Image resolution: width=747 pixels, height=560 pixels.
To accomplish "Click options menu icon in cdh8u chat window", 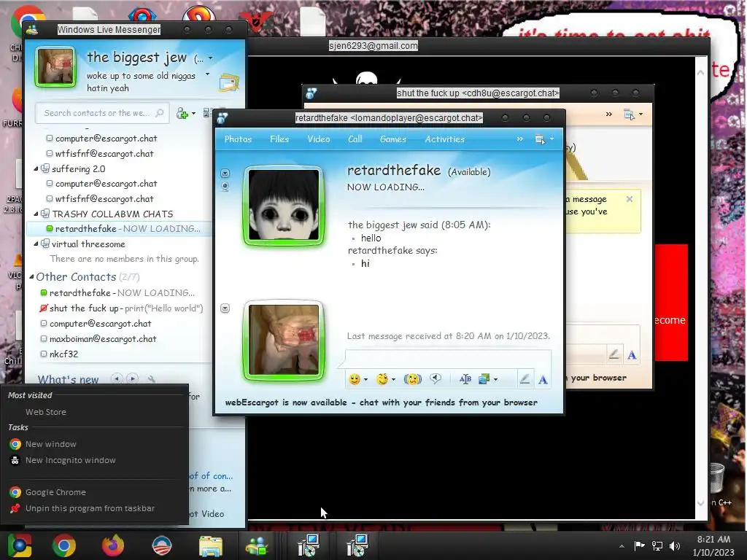I will 629,114.
